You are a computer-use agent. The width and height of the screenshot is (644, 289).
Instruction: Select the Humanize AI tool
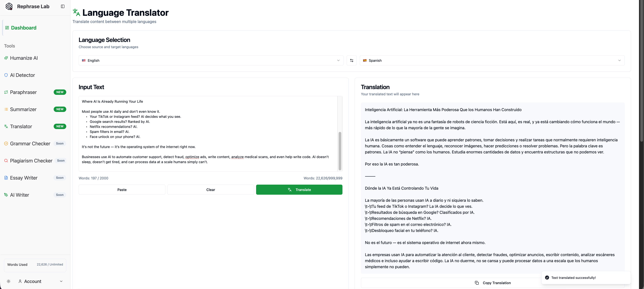pos(24,58)
